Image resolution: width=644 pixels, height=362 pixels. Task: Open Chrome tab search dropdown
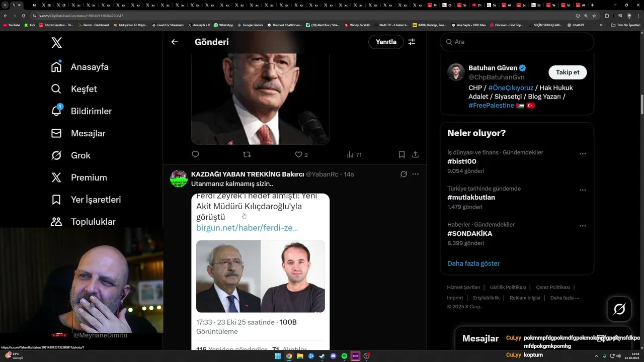click(x=5, y=5)
